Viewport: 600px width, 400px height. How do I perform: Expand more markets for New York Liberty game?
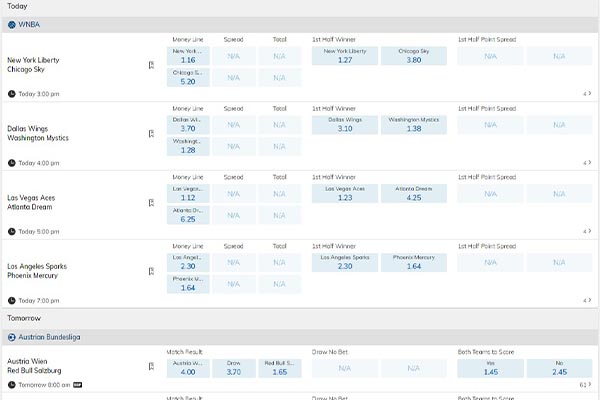click(587, 93)
